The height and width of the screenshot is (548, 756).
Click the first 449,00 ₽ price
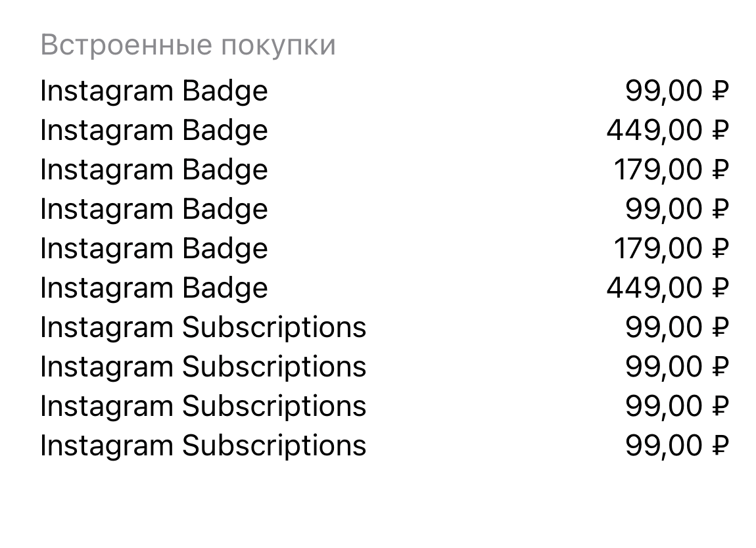coord(668,131)
